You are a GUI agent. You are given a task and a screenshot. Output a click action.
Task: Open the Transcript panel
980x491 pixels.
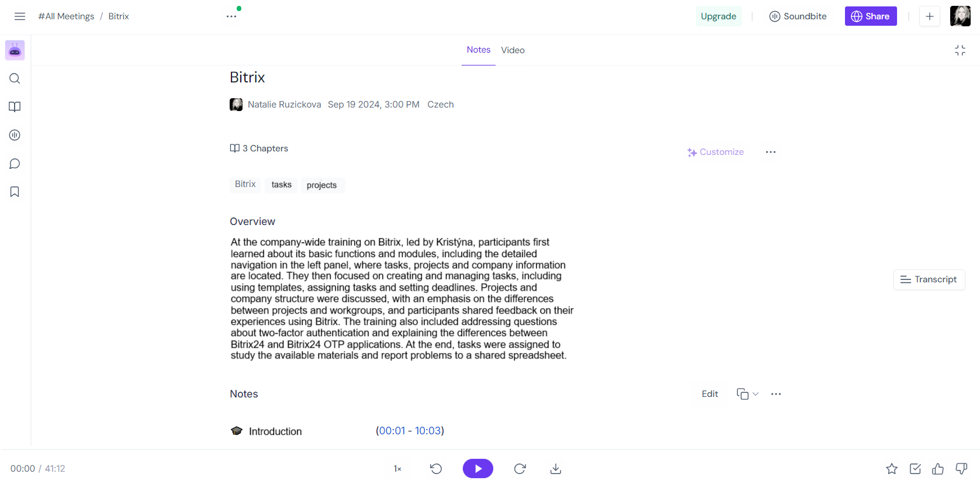click(x=929, y=279)
